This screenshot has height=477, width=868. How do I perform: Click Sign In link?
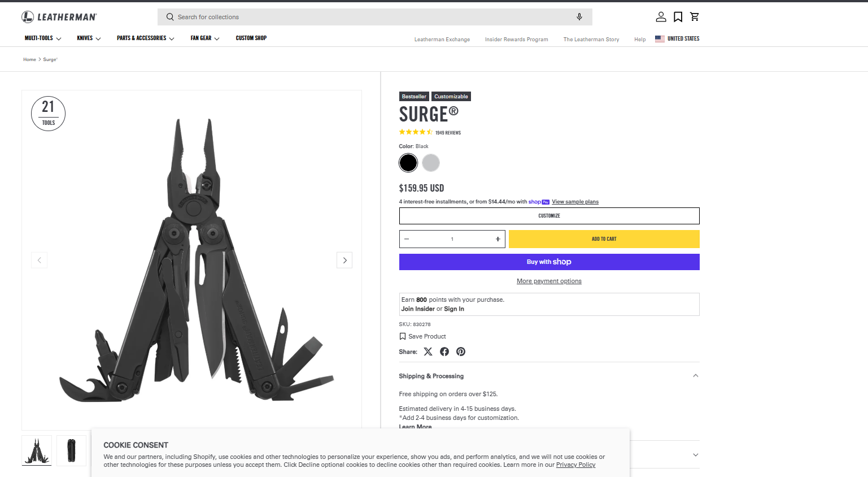pos(454,309)
